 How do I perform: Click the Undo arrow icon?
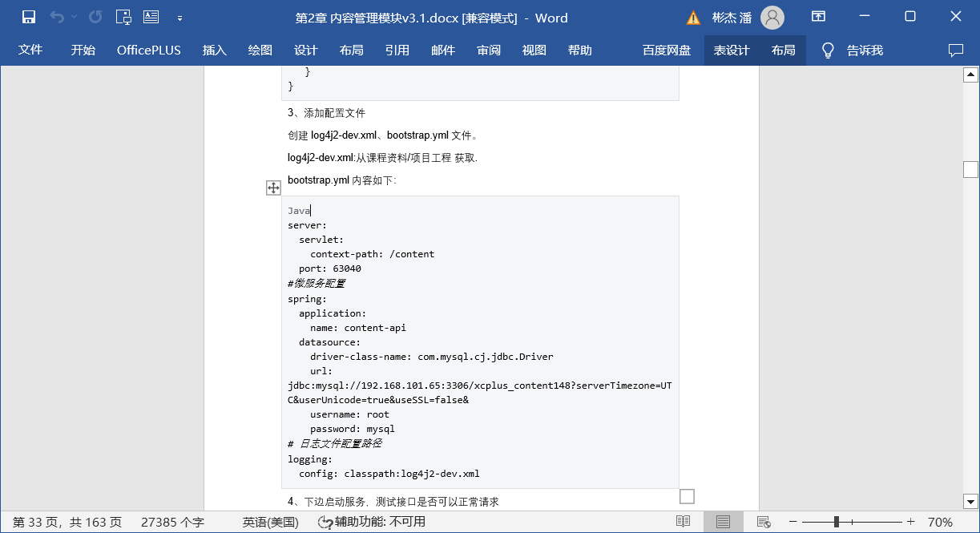point(56,17)
